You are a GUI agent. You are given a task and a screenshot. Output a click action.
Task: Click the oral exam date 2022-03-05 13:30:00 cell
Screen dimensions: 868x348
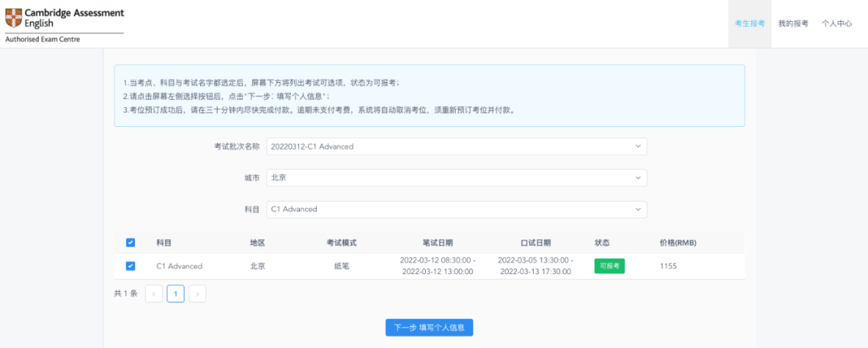535,266
